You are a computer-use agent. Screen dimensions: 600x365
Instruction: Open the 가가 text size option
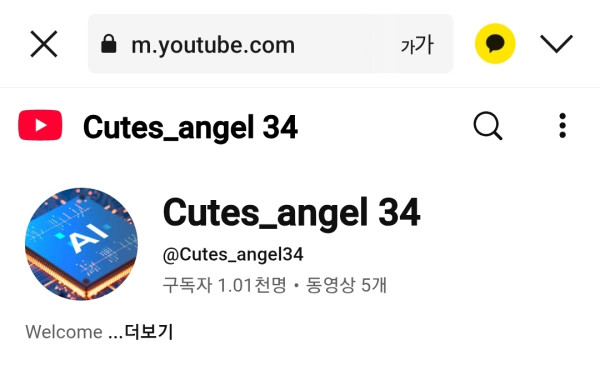pyautogui.click(x=417, y=44)
